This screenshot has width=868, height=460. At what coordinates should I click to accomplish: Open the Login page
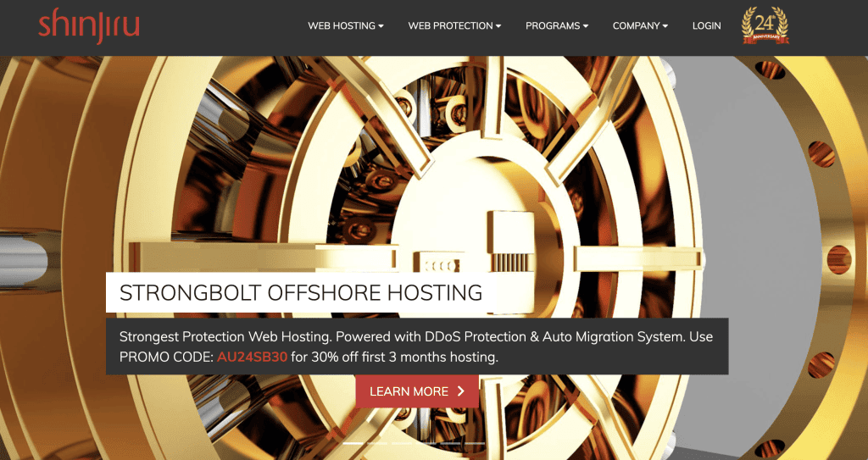706,25
